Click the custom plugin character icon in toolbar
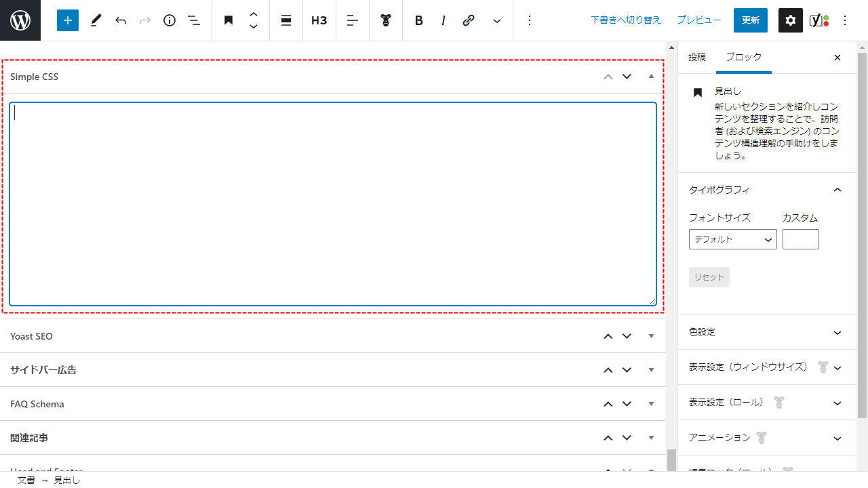Image resolution: width=868 pixels, height=488 pixels. pos(386,20)
